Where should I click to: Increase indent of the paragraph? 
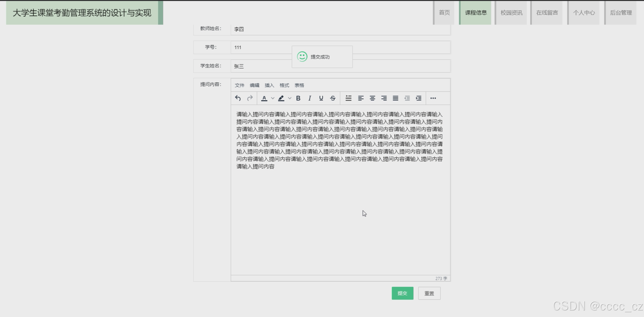(419, 98)
